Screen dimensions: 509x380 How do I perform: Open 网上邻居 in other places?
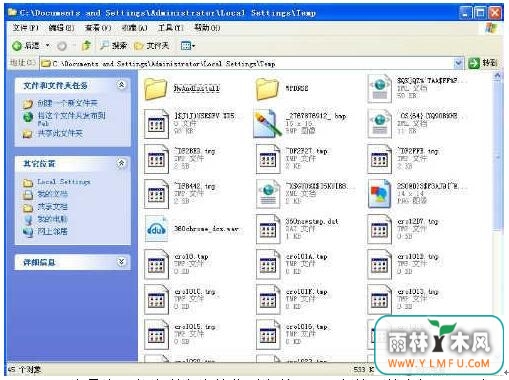tap(52, 231)
